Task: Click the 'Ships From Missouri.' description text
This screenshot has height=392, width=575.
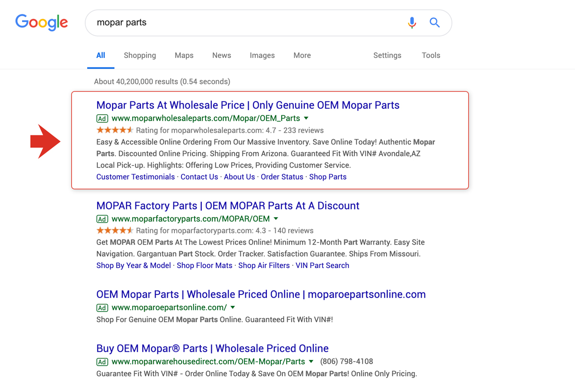Action: [x=385, y=254]
